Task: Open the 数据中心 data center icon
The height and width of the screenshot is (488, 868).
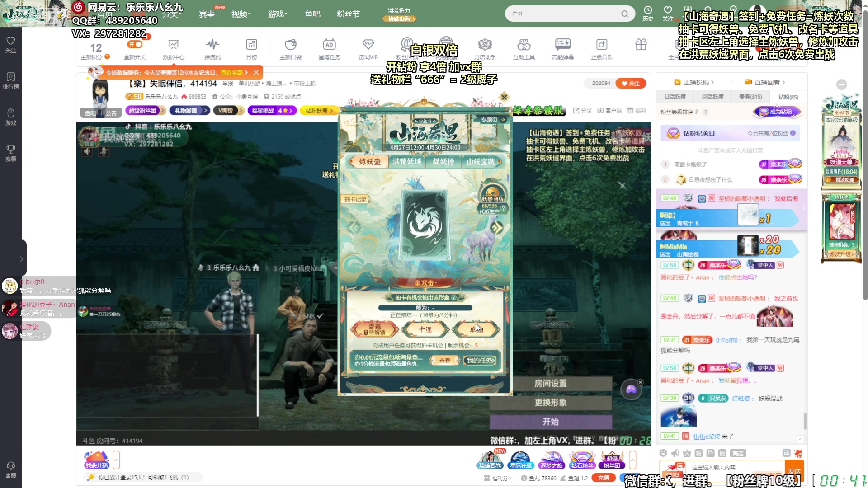Action: click(174, 49)
